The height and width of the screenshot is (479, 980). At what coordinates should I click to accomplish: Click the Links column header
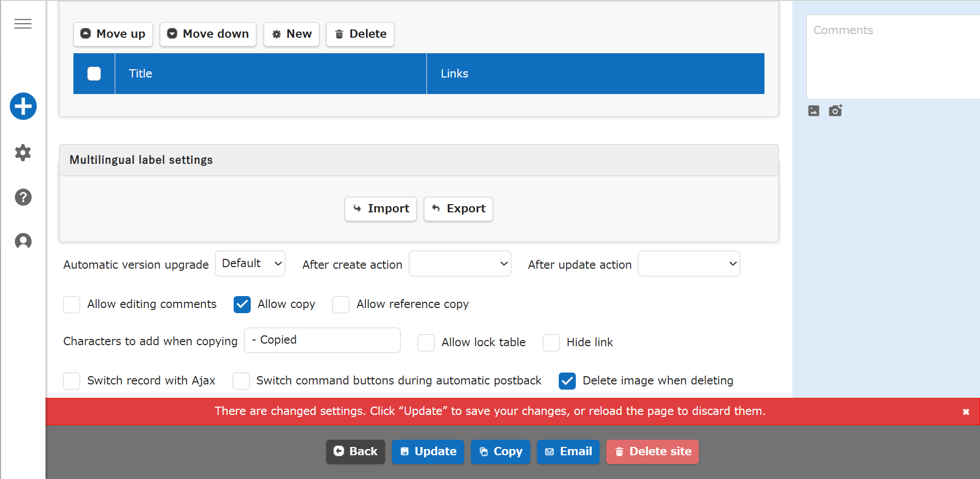click(x=595, y=74)
